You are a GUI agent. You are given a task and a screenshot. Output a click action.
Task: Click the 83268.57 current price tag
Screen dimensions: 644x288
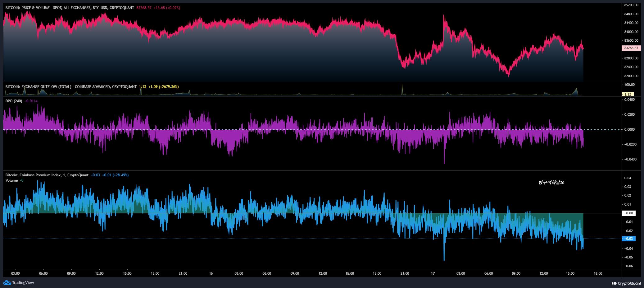coord(631,48)
